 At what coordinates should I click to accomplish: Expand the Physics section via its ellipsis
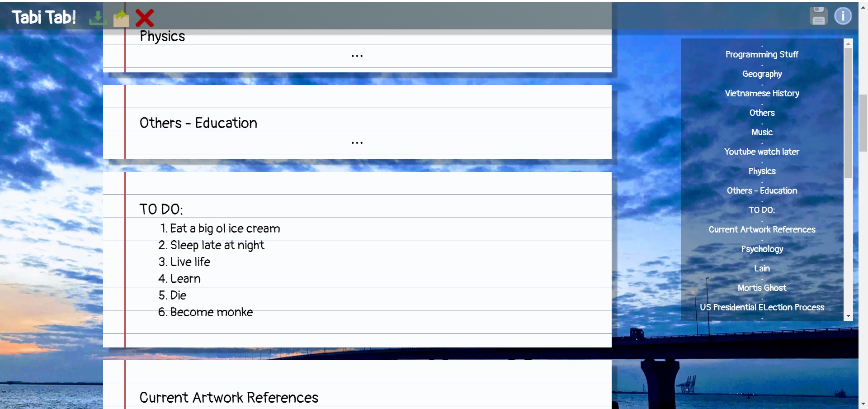pos(357,55)
